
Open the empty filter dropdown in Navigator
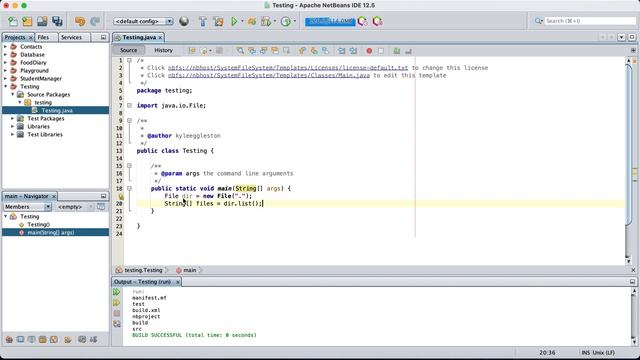click(75, 207)
